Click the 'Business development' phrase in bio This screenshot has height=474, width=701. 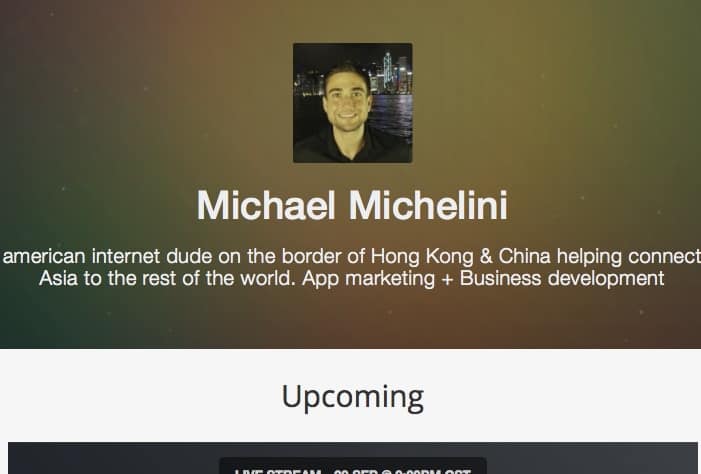(562, 278)
